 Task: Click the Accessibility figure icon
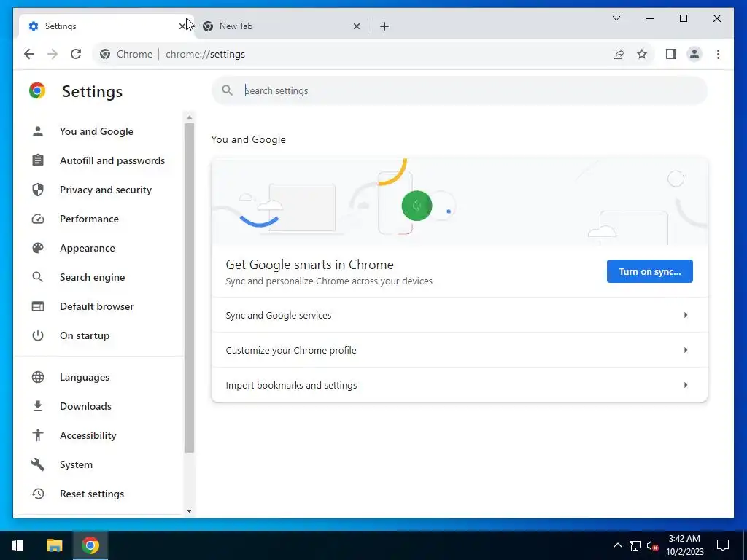(x=38, y=435)
